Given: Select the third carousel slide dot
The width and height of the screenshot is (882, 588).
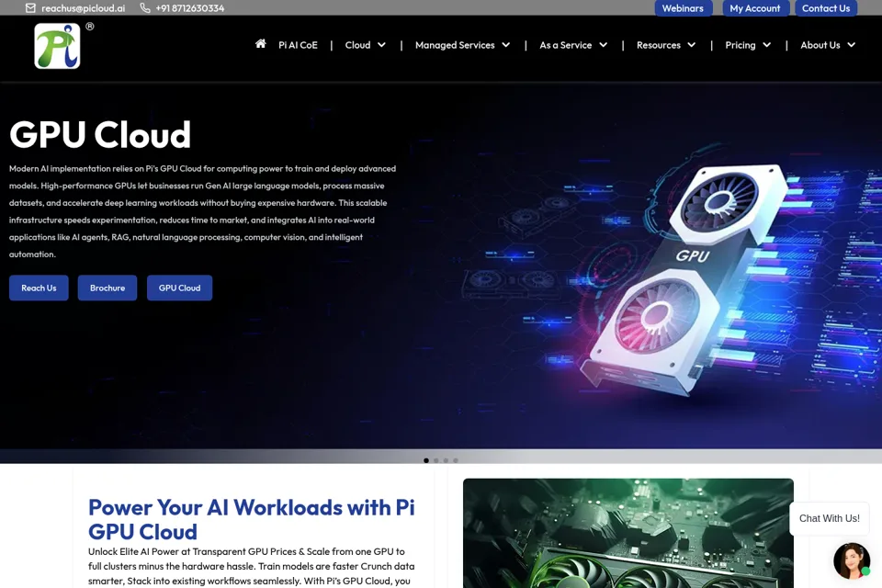Looking at the screenshot, I should point(447,460).
